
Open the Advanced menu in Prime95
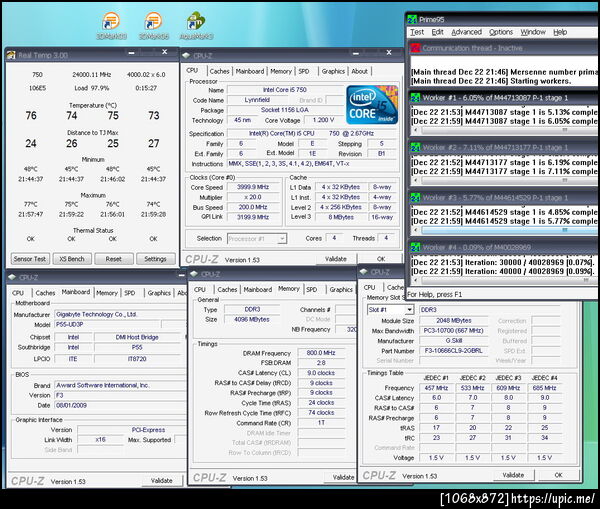[466, 32]
